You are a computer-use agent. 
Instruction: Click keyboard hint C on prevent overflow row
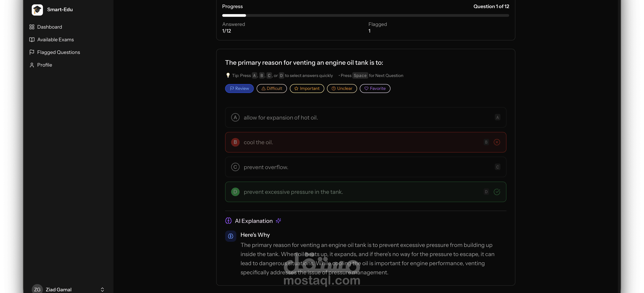[497, 167]
